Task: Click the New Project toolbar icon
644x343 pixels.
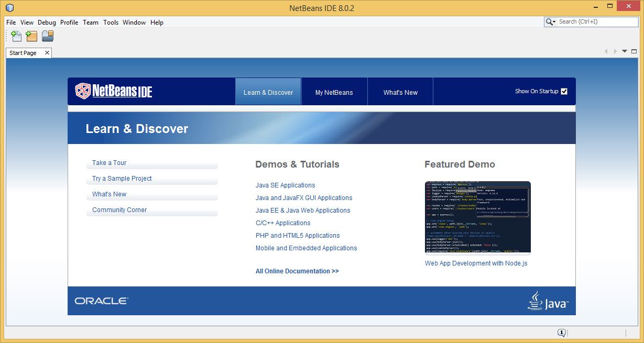Action: (x=31, y=36)
